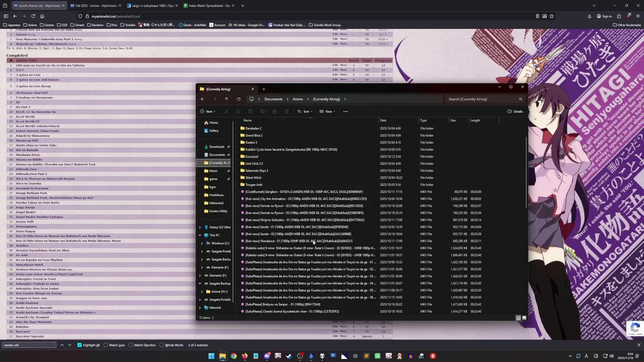Viewport: 644px width, 362px height.
Task: Switch to large thumbnails view in Explorer status bar
Action: click(x=524, y=318)
